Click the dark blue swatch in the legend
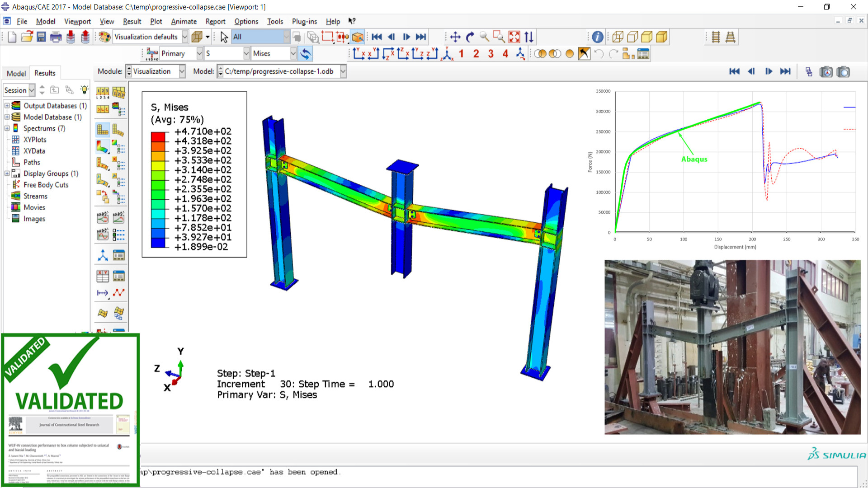The height and width of the screenshot is (488, 868). [158, 242]
